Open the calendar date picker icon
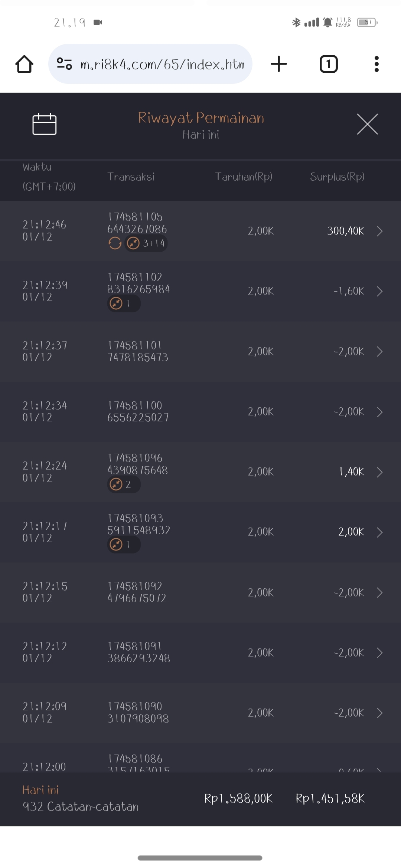401x868 pixels. (x=44, y=124)
